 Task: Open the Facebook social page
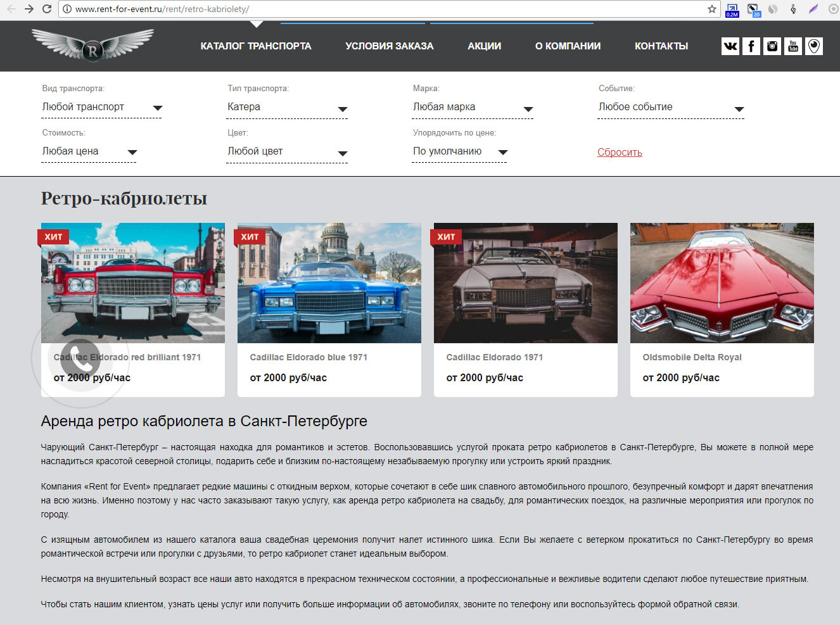point(751,46)
